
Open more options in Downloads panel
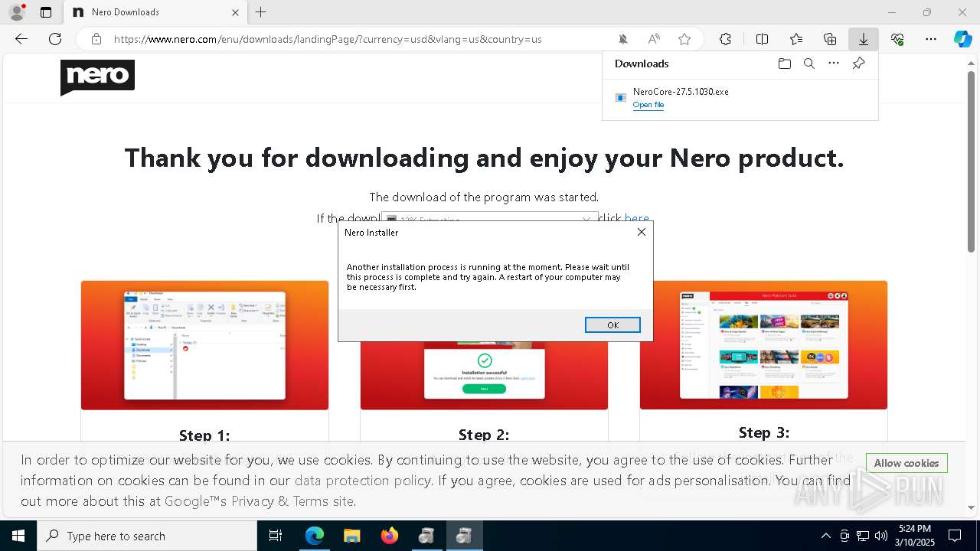(x=834, y=64)
